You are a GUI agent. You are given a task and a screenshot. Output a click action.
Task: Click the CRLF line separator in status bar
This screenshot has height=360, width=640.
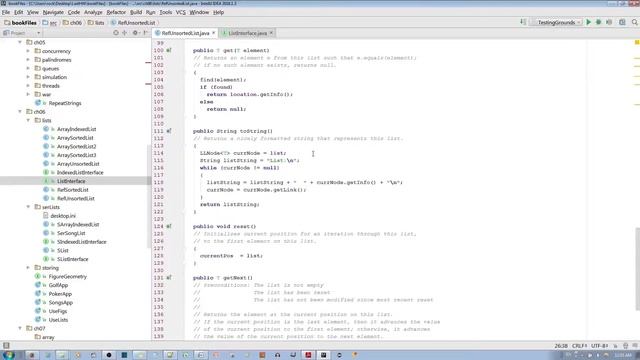pos(580,346)
